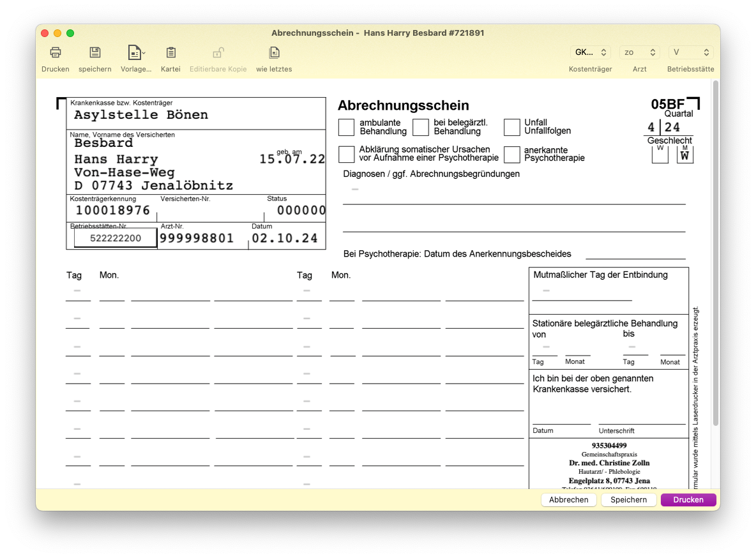This screenshot has width=756, height=558.
Task: Click the Betriebsstätten-Nr. input field
Action: click(x=116, y=238)
